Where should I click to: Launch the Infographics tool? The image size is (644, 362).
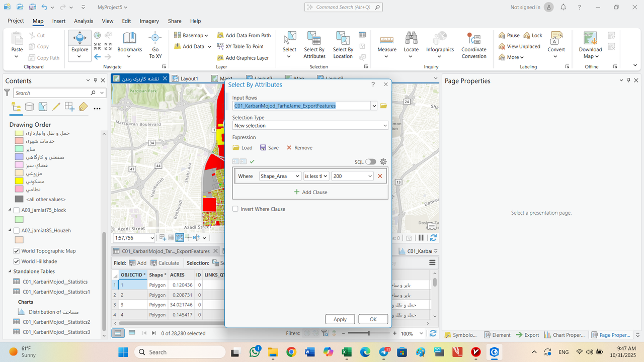[440, 45]
